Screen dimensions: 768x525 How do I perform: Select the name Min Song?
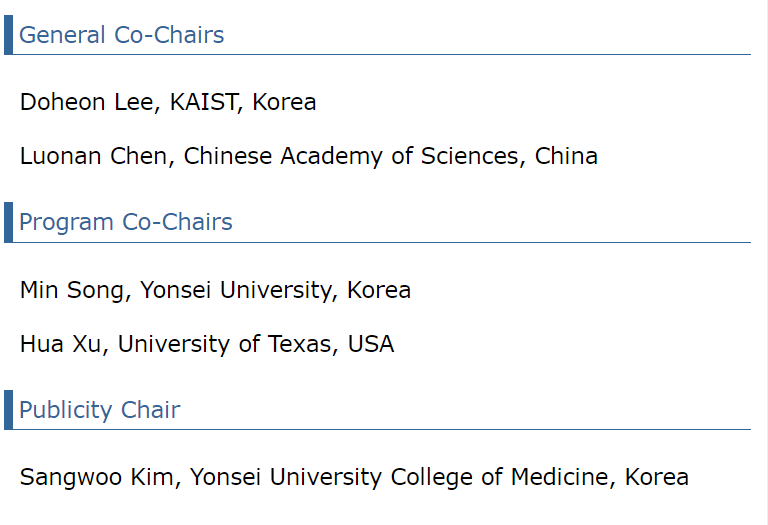(x=72, y=290)
